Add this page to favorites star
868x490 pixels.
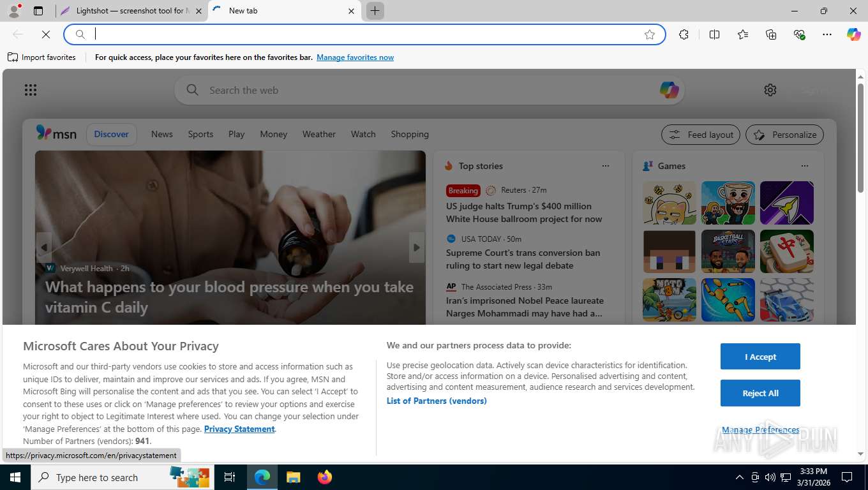pyautogui.click(x=650, y=34)
